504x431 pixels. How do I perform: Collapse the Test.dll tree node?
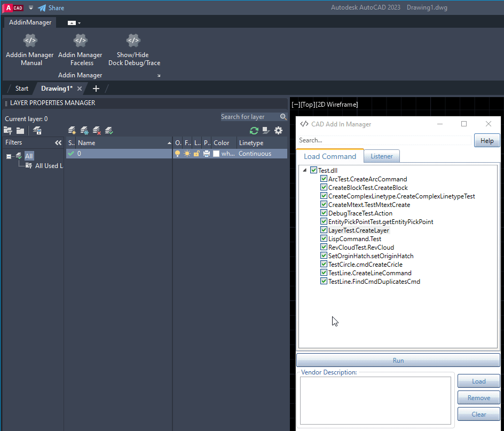305,170
